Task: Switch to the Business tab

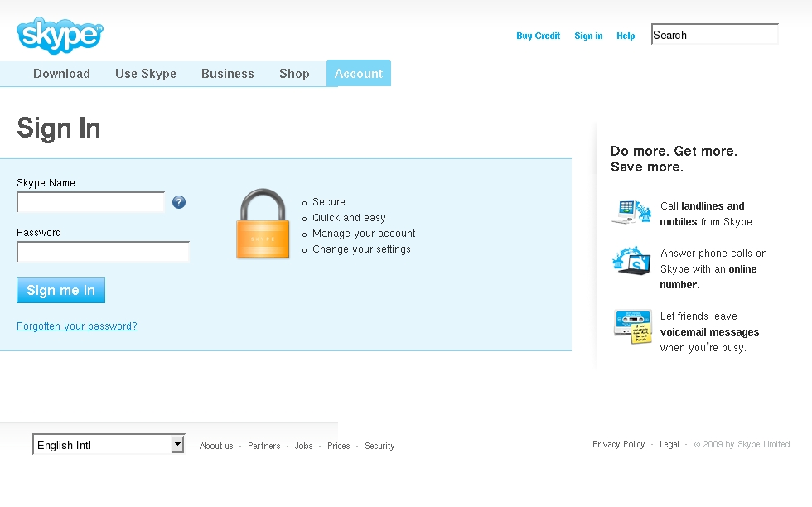Action: pos(227,74)
